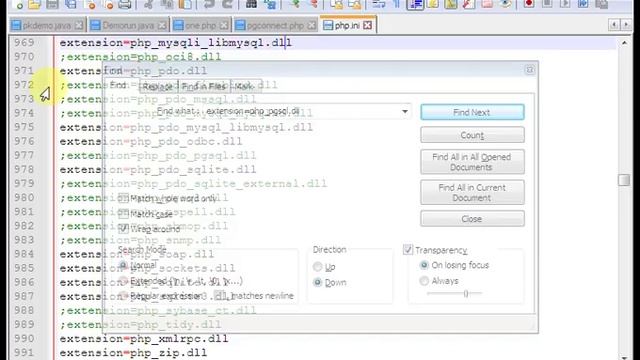
Task: Close the pgconnect.php tab with its X
Action: pos(311,25)
